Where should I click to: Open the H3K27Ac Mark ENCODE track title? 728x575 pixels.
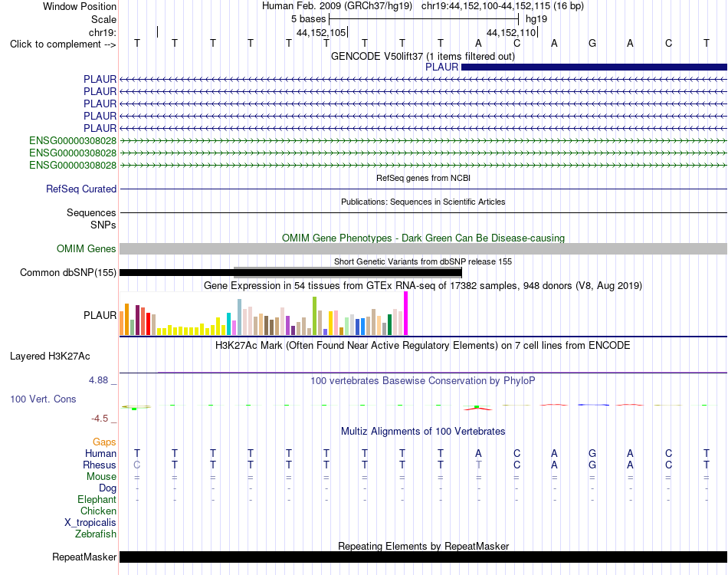point(423,346)
